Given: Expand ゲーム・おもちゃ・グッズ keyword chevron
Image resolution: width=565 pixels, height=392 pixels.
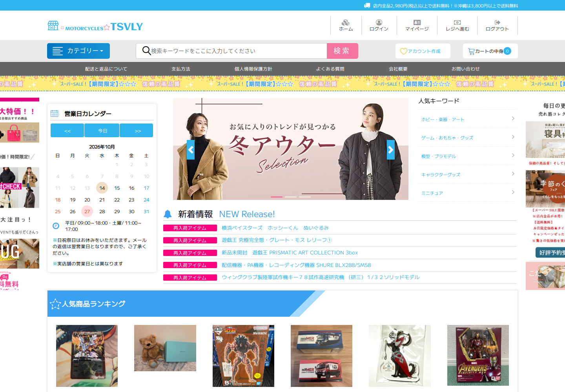Looking at the screenshot, I should [513, 137].
